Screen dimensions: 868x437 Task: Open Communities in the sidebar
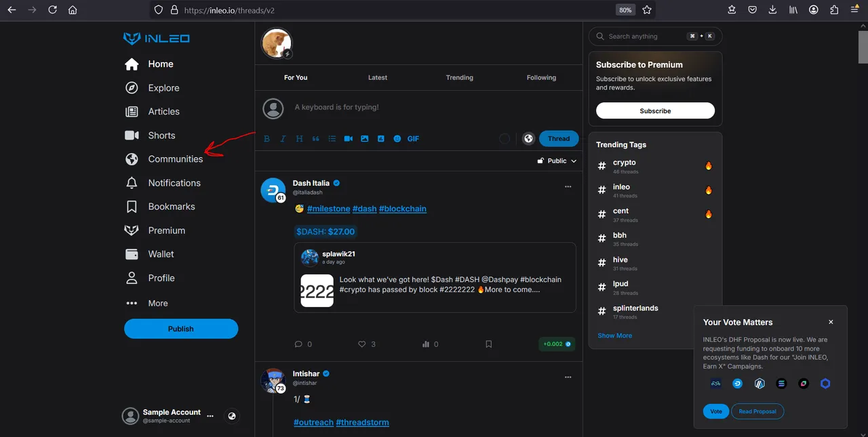point(163,159)
